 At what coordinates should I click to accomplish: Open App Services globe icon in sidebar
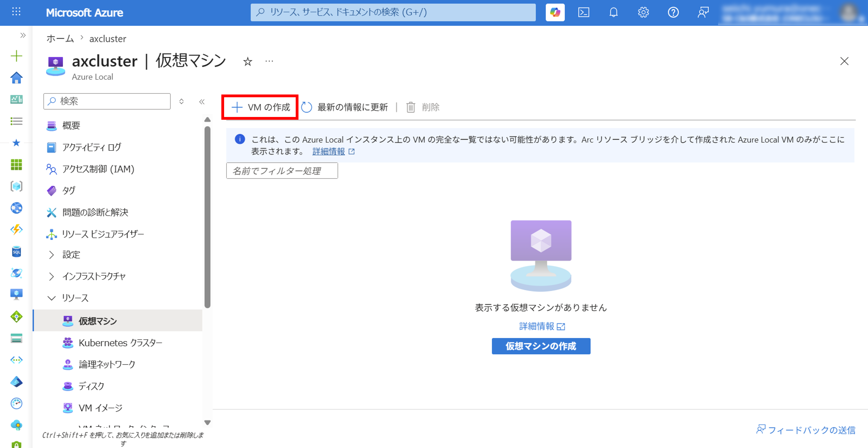16,208
